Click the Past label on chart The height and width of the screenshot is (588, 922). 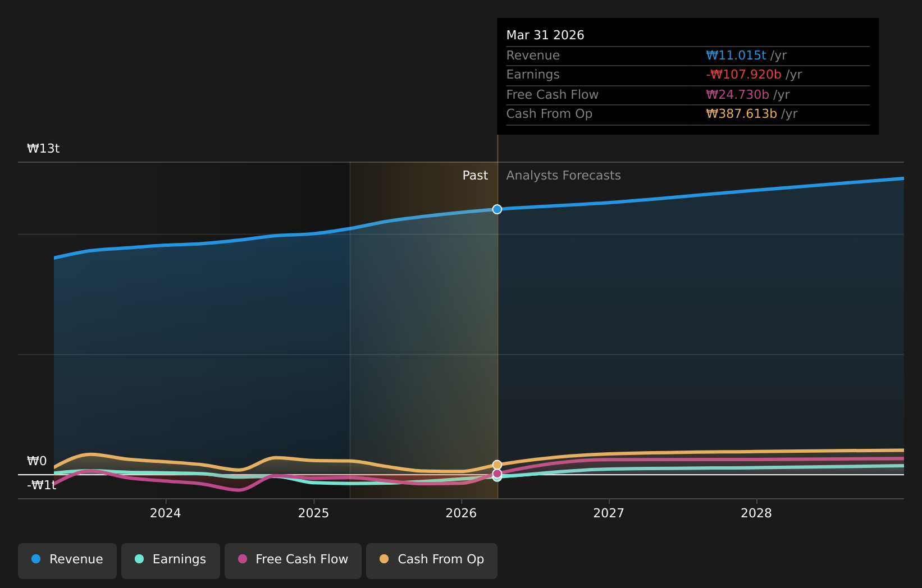475,176
